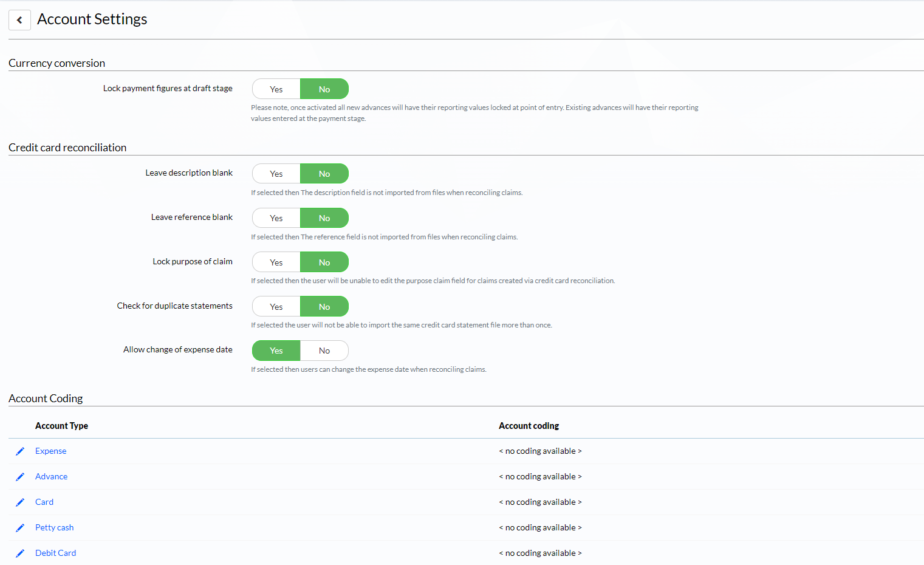Open the Expense account type link

51,451
